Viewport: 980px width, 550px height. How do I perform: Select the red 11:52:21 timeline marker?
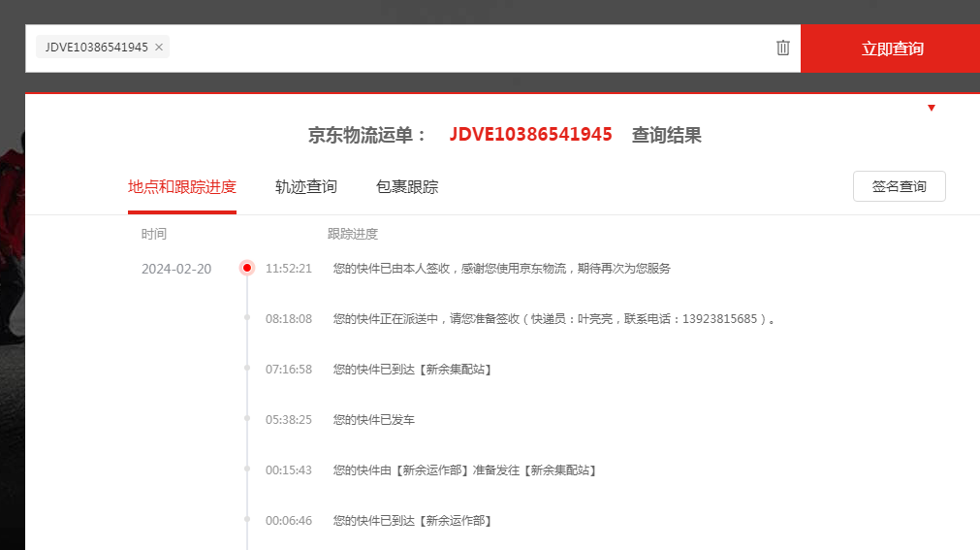click(247, 268)
